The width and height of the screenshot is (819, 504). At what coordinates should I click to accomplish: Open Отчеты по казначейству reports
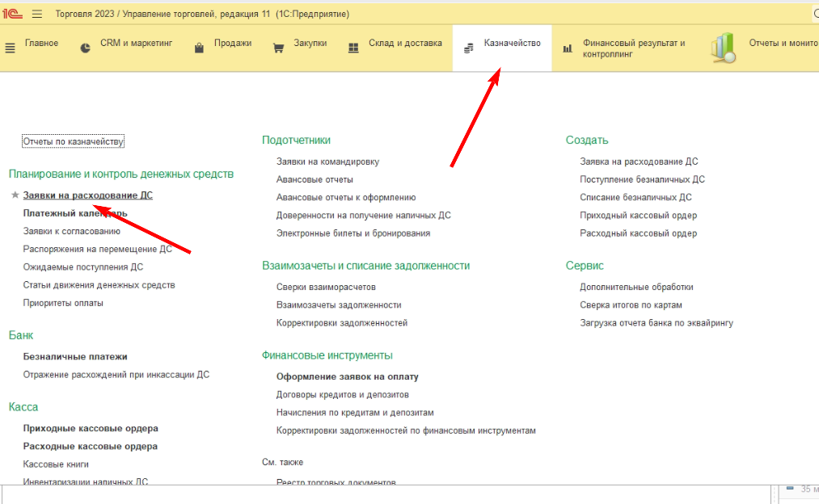[73, 141]
